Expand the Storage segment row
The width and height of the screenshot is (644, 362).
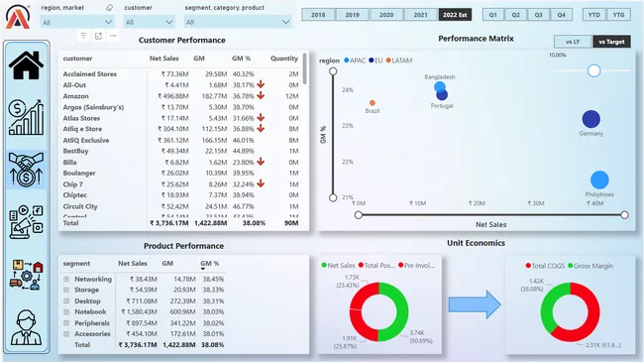66,290
